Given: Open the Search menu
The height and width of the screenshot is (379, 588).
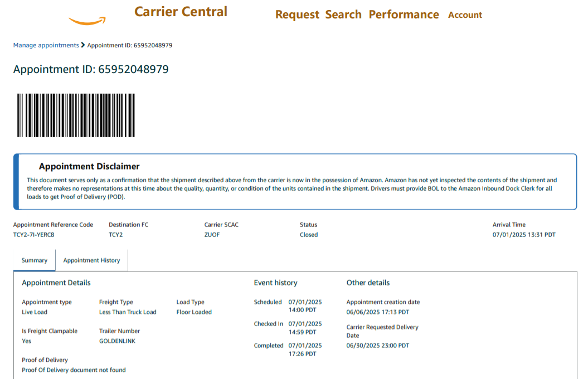Looking at the screenshot, I should pyautogui.click(x=343, y=14).
